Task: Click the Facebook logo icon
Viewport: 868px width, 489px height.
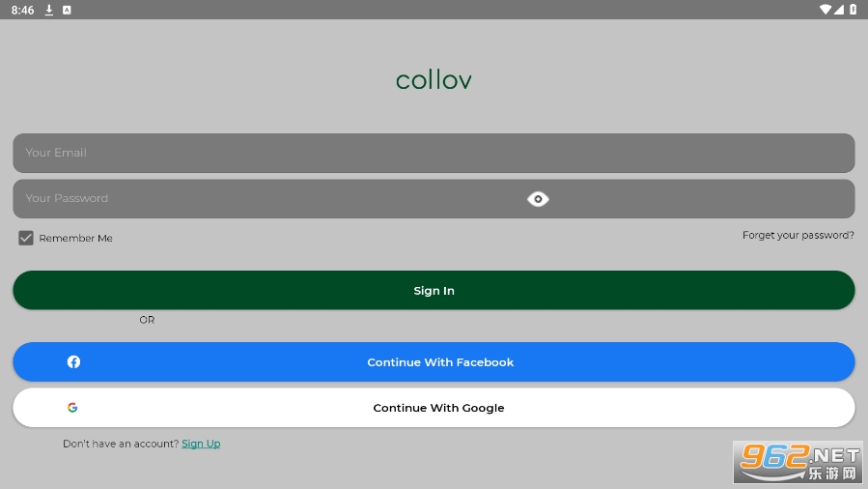Action: point(73,361)
